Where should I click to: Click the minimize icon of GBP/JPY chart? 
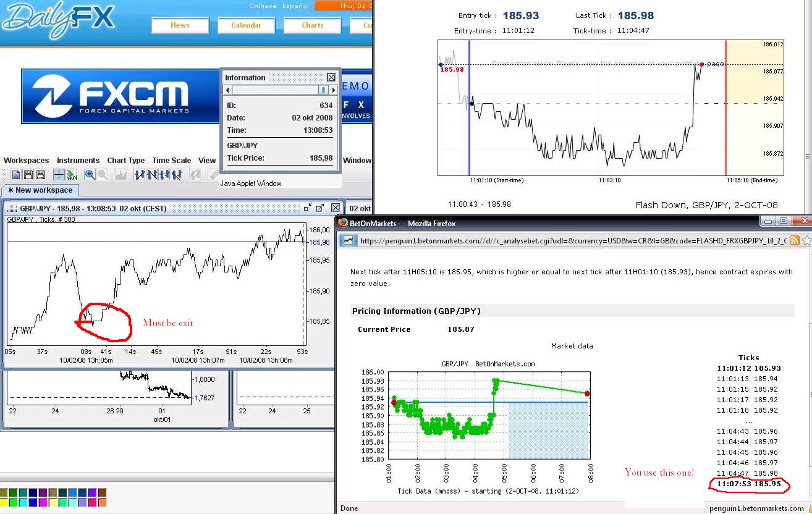click(x=307, y=208)
